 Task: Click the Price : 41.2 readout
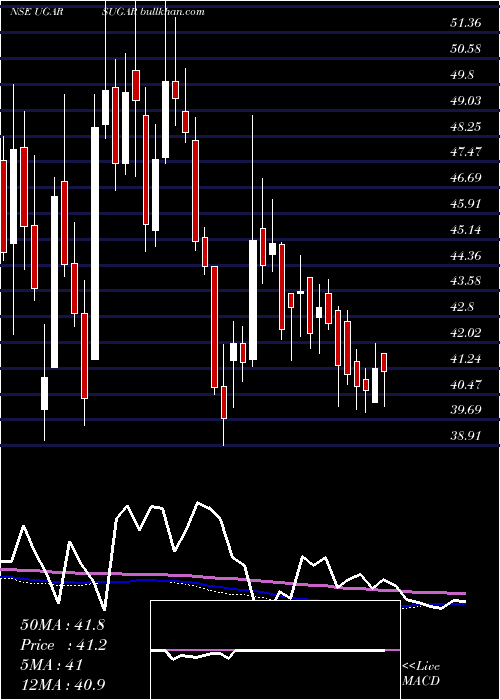point(63,645)
